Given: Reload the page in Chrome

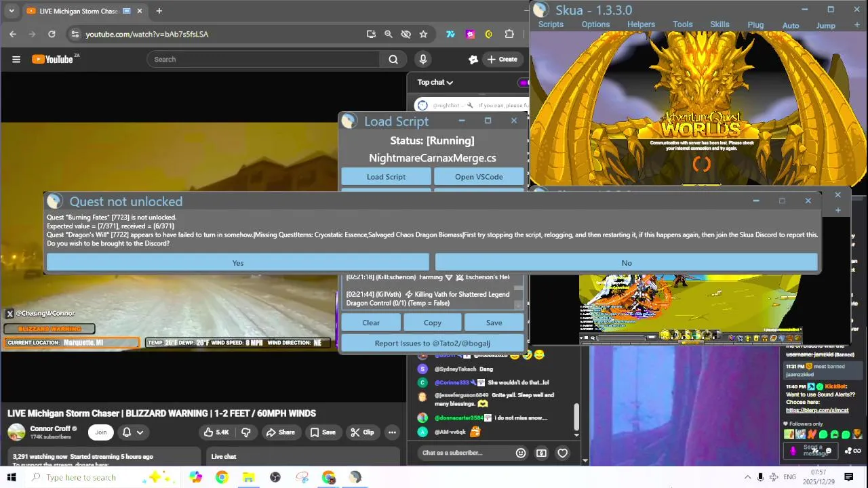Looking at the screenshot, I should point(52,34).
